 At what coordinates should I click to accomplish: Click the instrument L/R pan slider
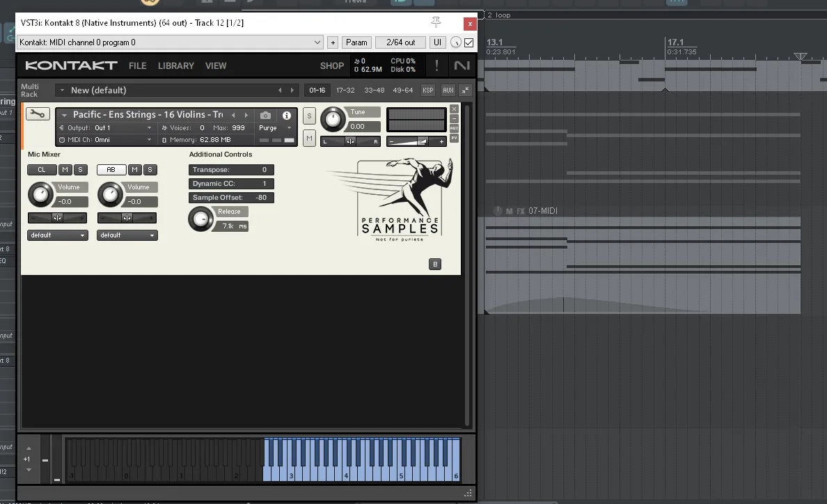pyautogui.click(x=350, y=141)
